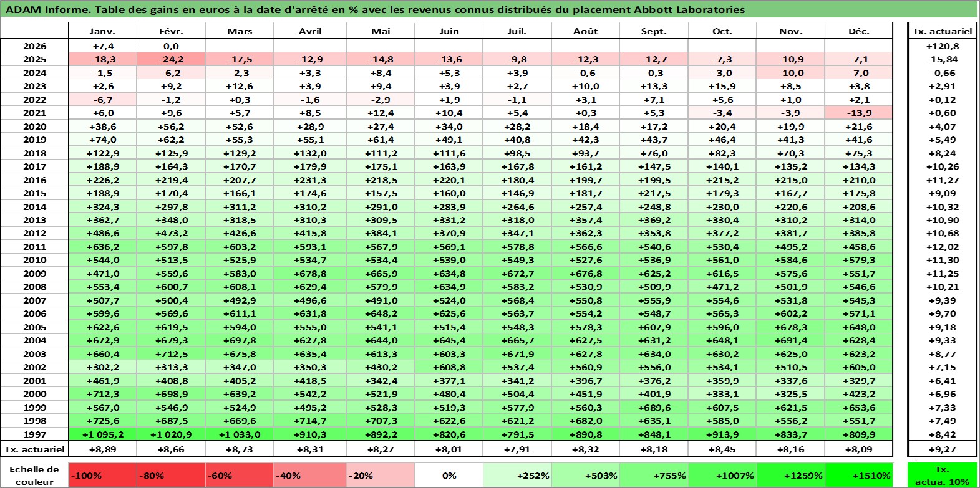Click the -24,2 cell in 2025

[171, 59]
